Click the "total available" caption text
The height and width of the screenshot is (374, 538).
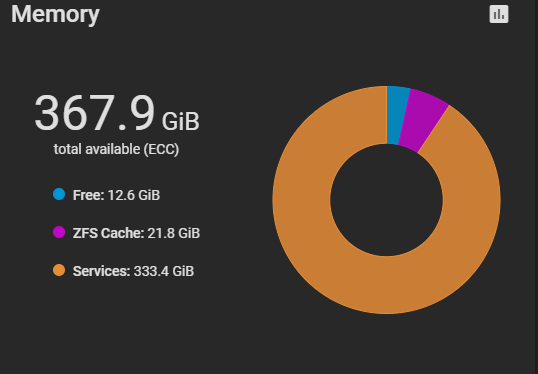97,150
